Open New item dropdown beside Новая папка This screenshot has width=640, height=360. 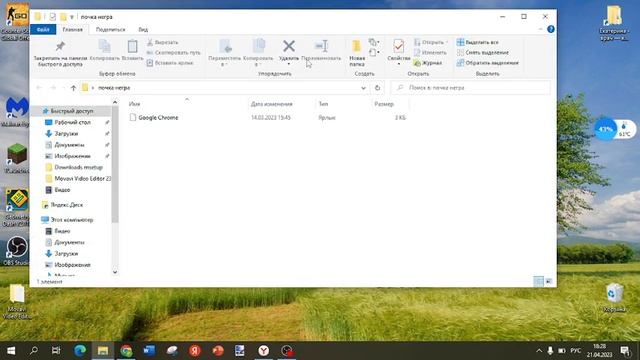pos(374,42)
